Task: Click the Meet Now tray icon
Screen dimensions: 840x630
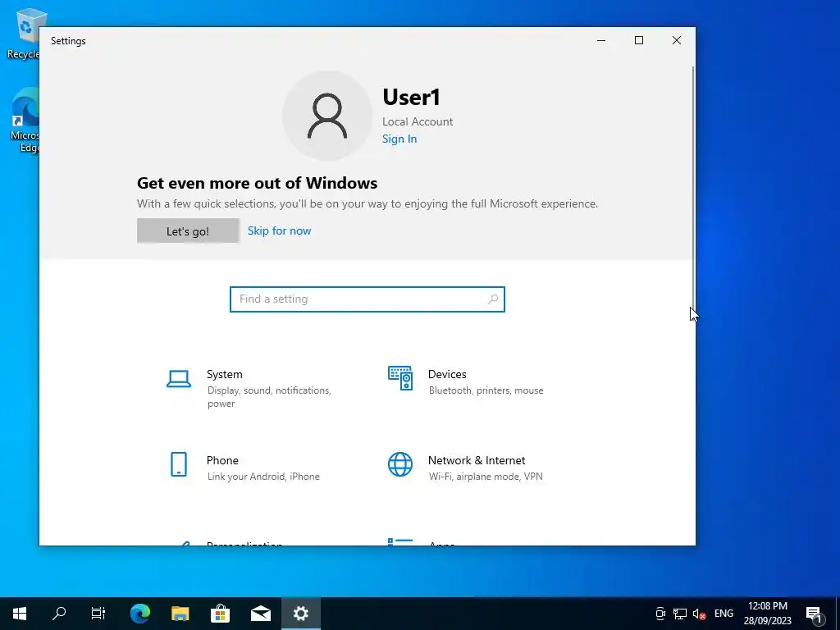Action: 660,614
